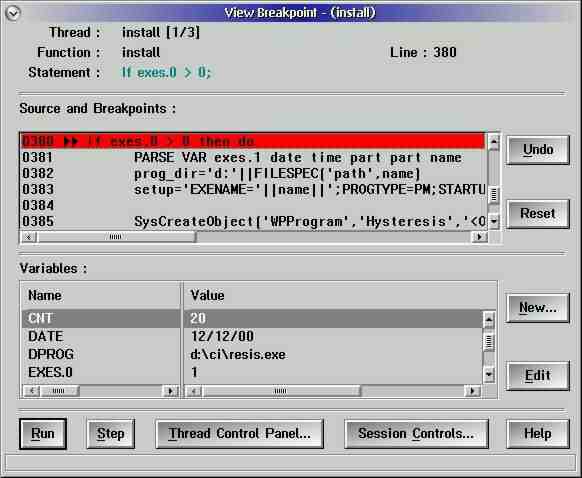Click the thread value install [1/3]
Screen dimensions: 582x478
[x=161, y=33]
